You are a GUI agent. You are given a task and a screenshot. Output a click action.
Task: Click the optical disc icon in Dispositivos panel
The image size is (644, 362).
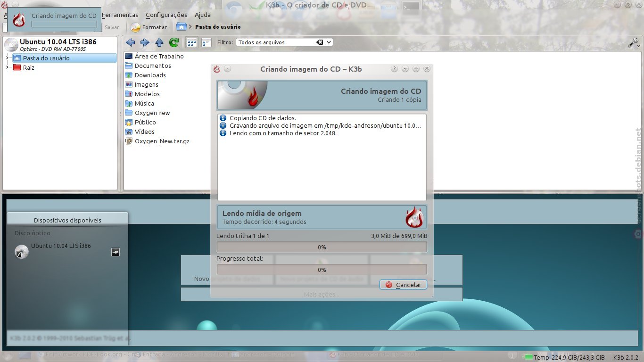22,252
